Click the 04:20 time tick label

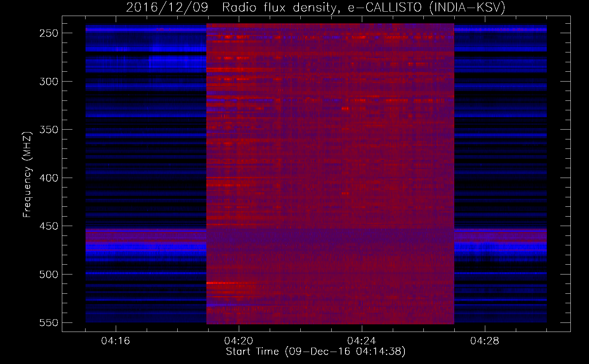pos(239,341)
